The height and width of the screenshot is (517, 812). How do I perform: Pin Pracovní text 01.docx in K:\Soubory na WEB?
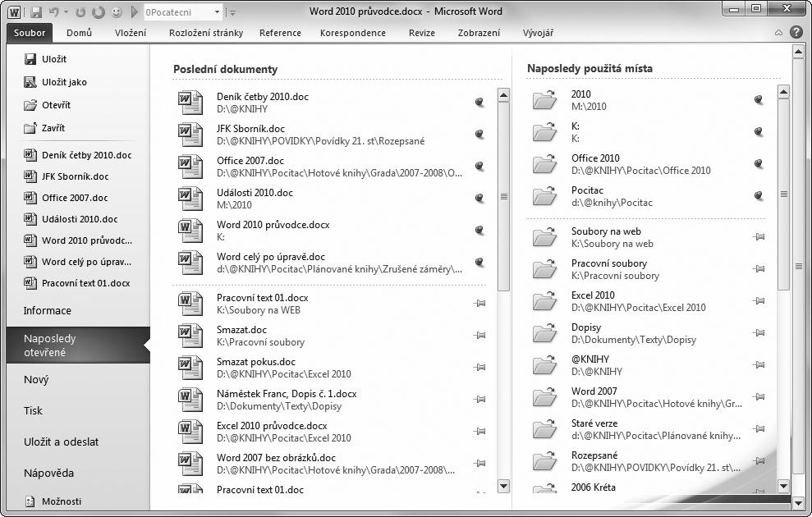click(479, 304)
